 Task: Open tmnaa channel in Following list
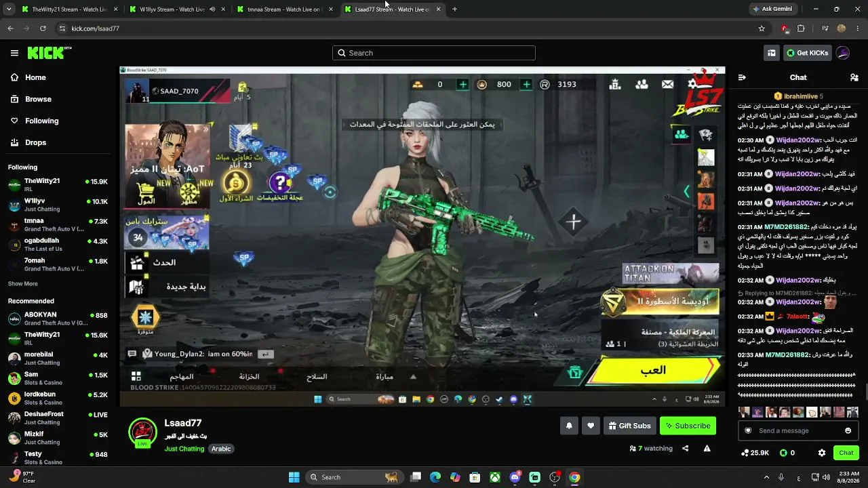[x=58, y=224]
